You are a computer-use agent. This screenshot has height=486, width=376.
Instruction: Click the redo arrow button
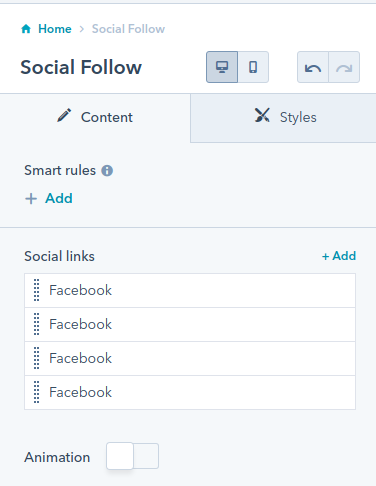pyautogui.click(x=344, y=67)
